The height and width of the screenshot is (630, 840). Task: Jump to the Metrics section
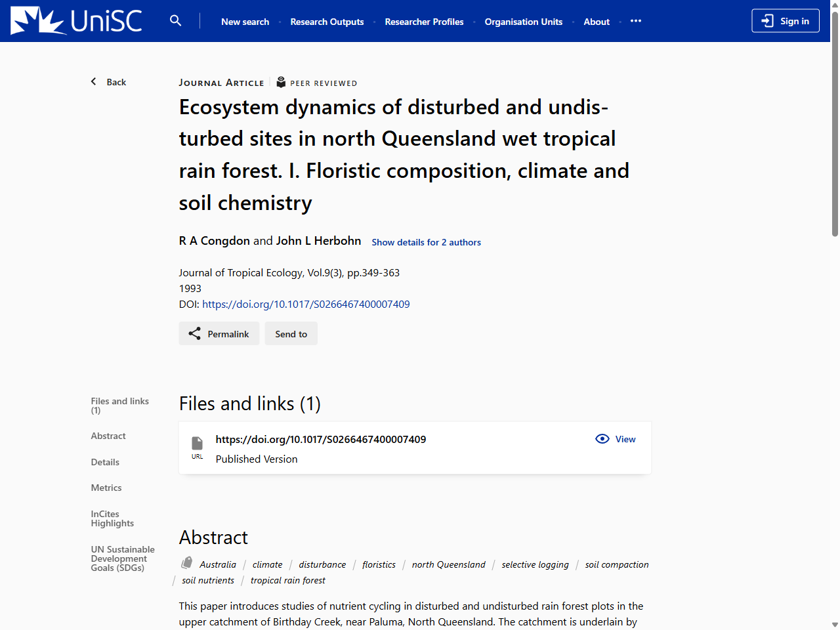(x=106, y=488)
